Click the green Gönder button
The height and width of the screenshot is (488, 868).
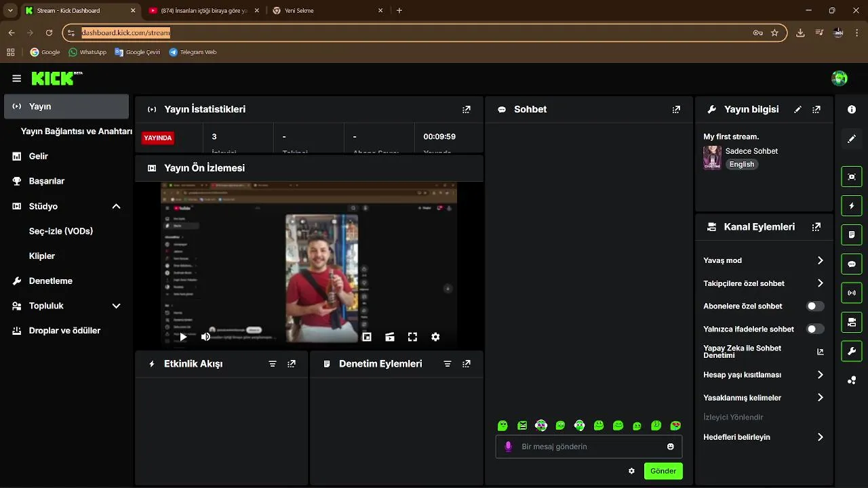point(663,471)
